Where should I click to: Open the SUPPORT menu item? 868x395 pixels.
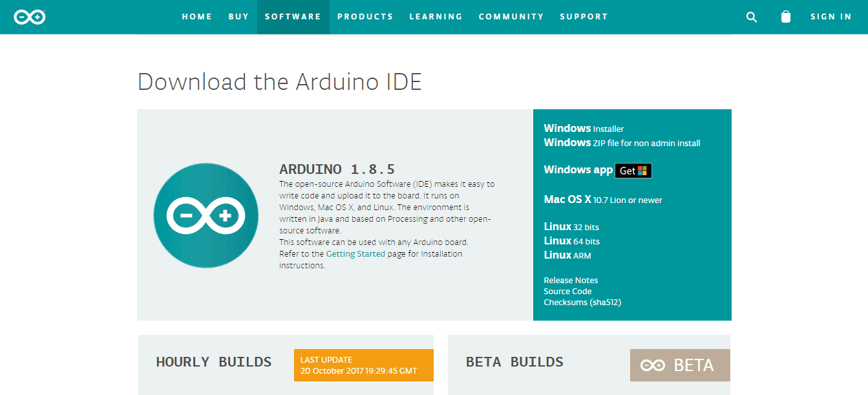click(x=584, y=17)
